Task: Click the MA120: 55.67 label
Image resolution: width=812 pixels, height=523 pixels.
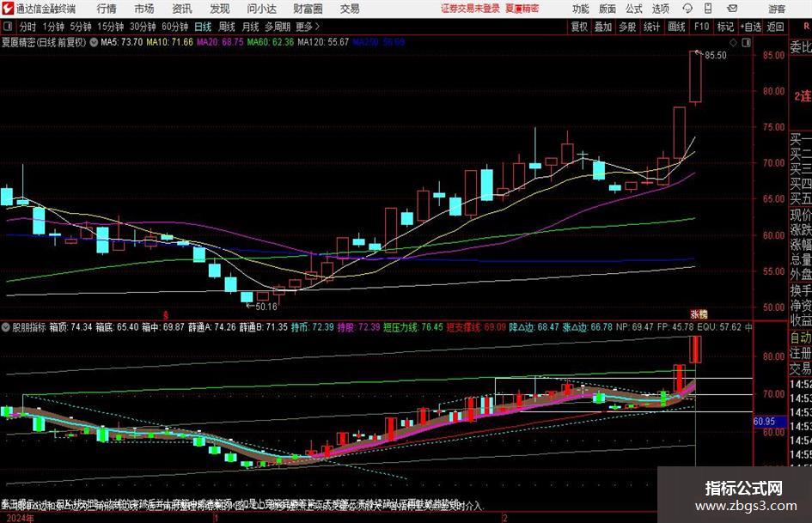Action: [323, 42]
